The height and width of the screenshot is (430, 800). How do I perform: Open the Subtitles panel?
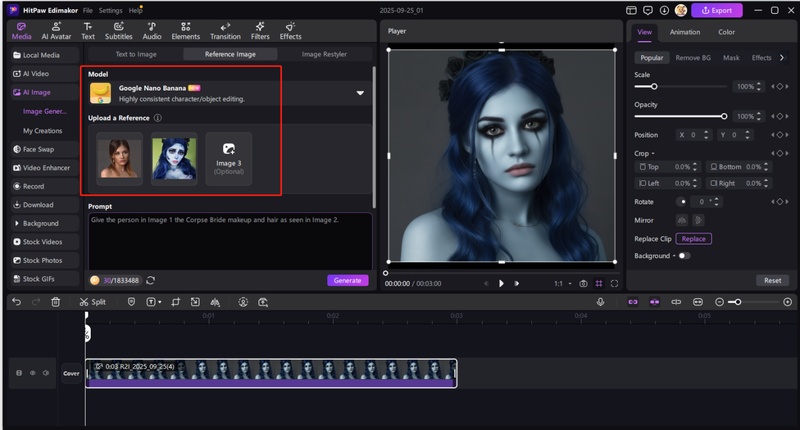click(118, 31)
